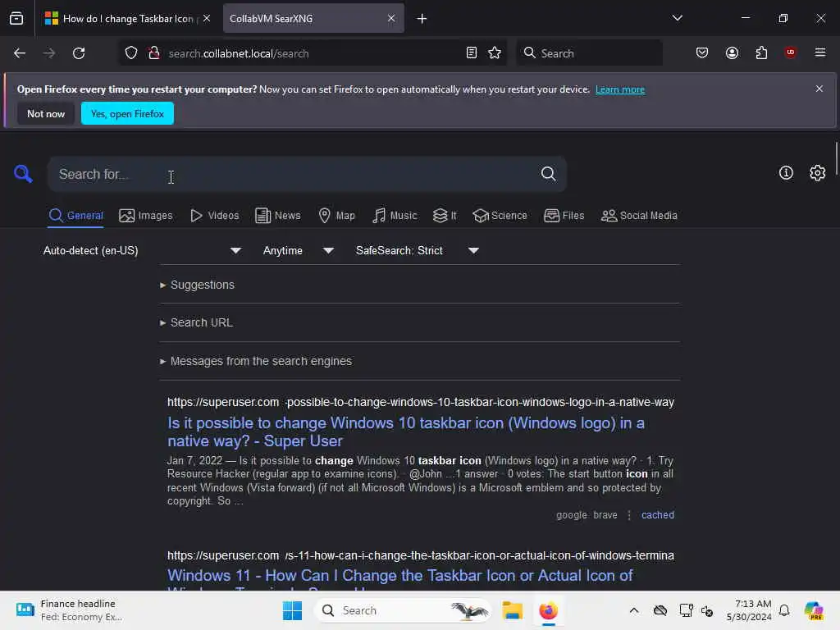Image resolution: width=840 pixels, height=630 pixels.
Task: Open the cached link of first result
Action: (x=657, y=515)
